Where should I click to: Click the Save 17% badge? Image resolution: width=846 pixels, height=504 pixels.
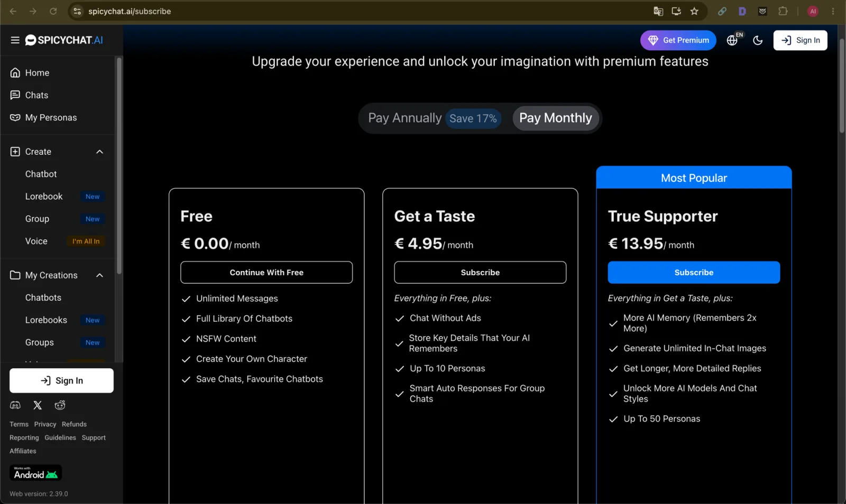tap(473, 118)
